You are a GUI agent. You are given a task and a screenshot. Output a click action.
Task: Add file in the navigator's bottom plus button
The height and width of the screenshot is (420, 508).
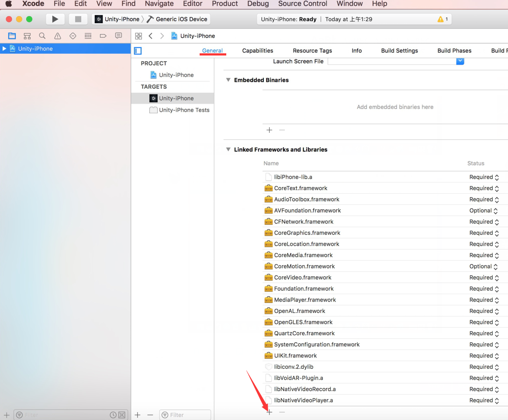click(7, 415)
